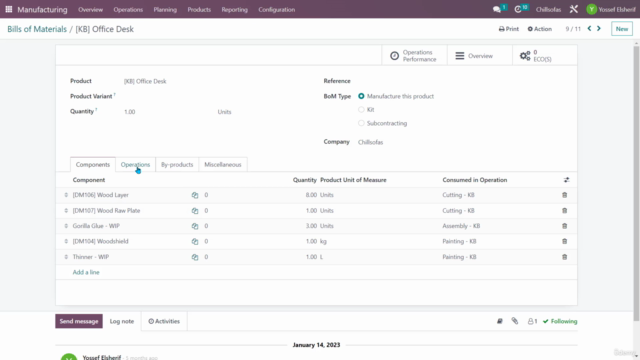Image resolution: width=640 pixels, height=360 pixels.
Task: Go to the next record arrow
Action: coord(599,29)
